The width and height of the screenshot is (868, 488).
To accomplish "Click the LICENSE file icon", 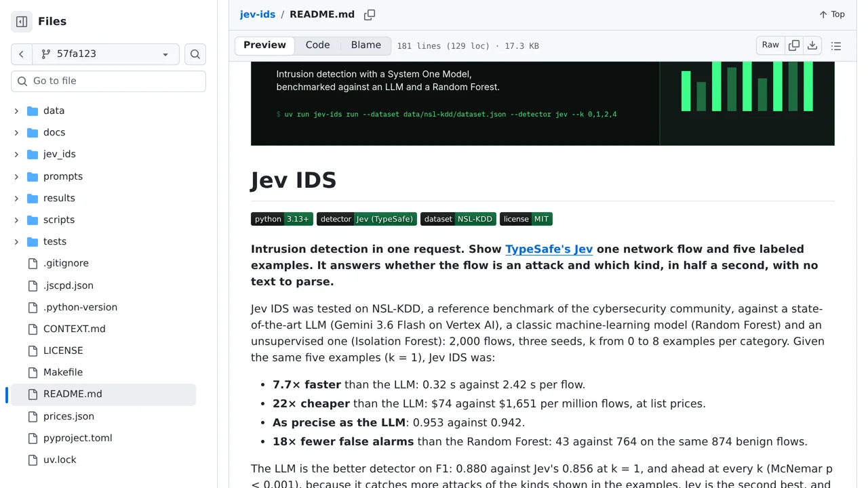I will [x=33, y=350].
